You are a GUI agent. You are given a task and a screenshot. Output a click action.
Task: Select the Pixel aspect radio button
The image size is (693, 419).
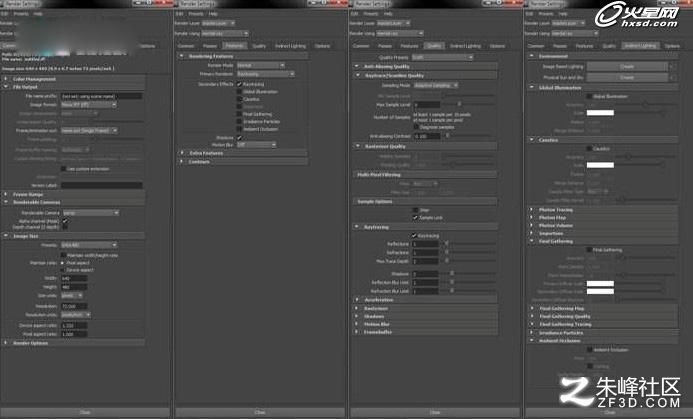(62, 263)
